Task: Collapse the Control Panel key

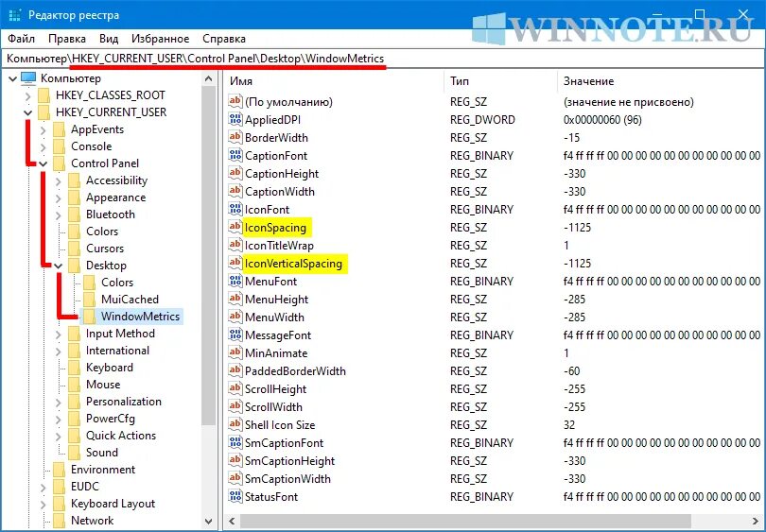Action: (x=43, y=164)
